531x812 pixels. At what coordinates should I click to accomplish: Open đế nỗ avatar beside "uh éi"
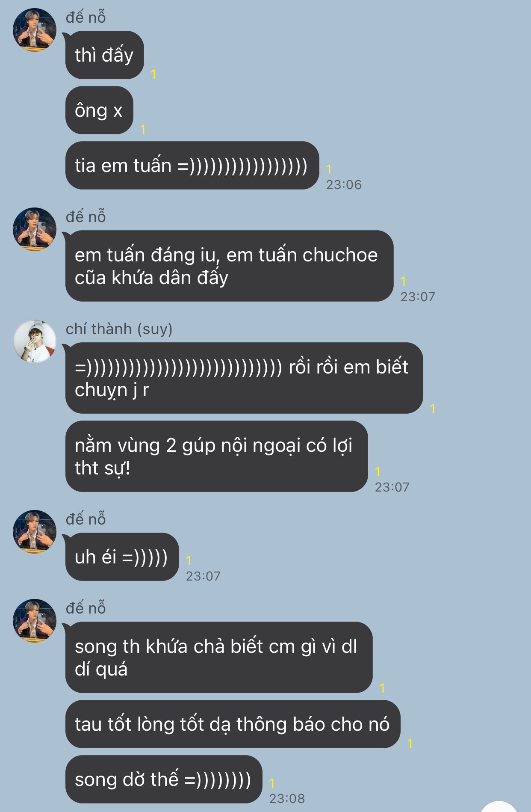click(35, 532)
